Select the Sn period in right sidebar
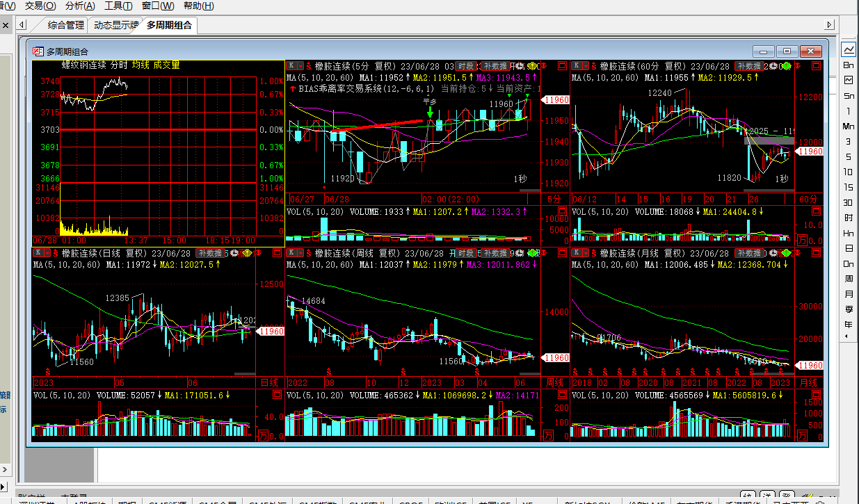The image size is (859, 504). coord(849,95)
